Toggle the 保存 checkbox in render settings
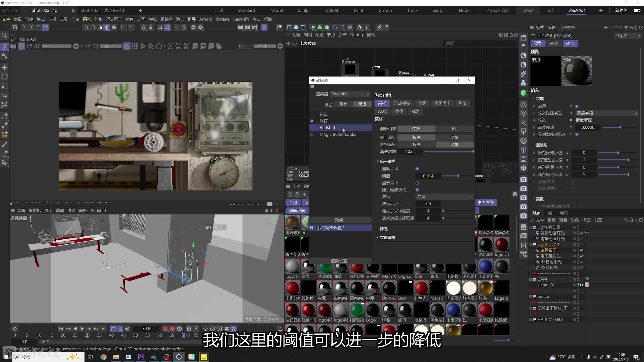The image size is (644, 362). [312, 121]
